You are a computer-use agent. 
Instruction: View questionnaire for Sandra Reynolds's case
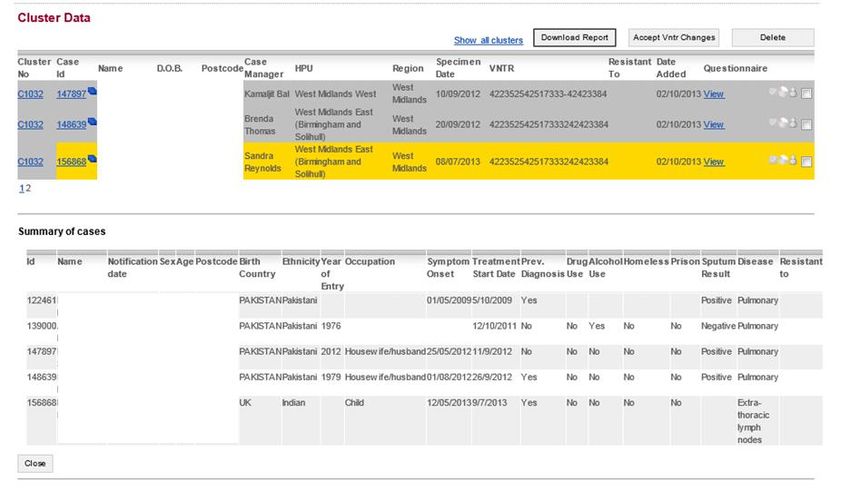coord(713,161)
